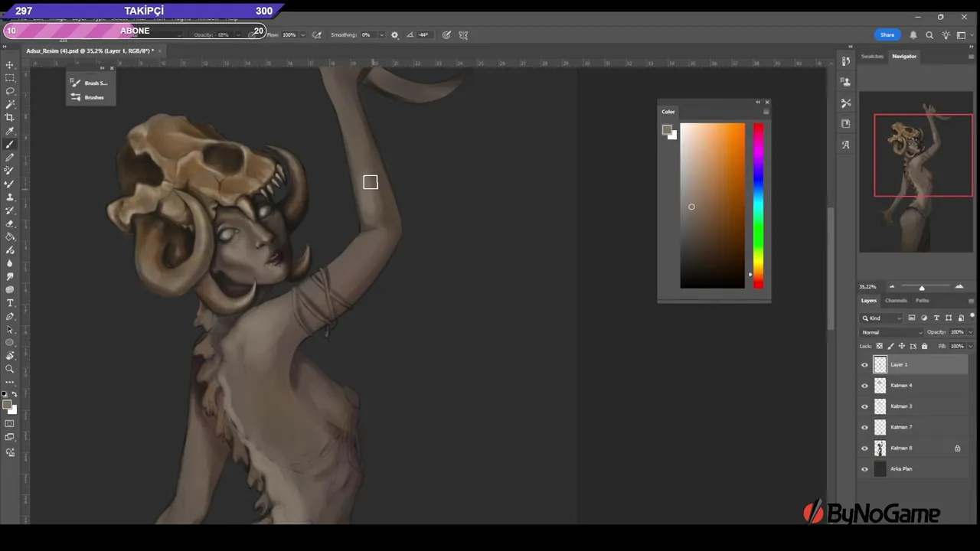Select the Lasso tool
The image size is (980, 551).
(x=10, y=91)
